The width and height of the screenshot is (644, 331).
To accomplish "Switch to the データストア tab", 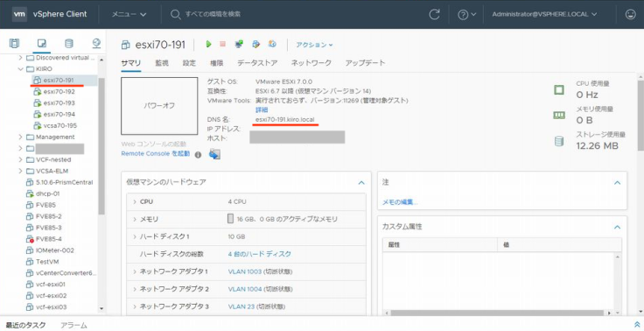I will pyautogui.click(x=257, y=63).
